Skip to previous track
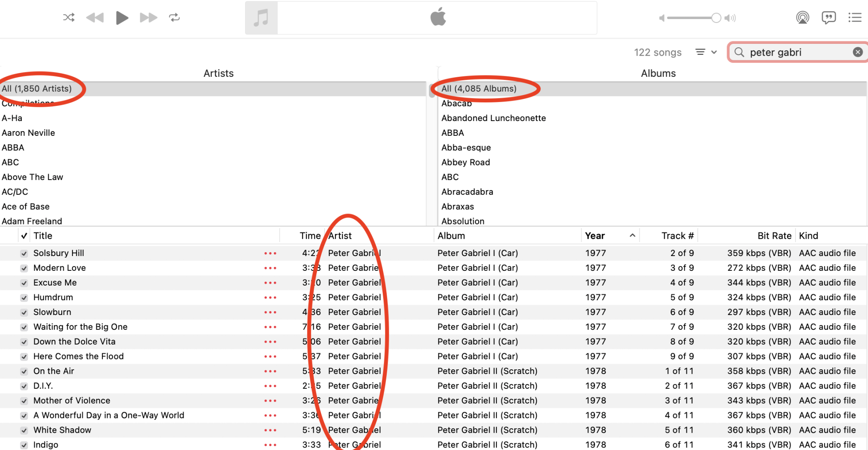868x450 pixels. 95,17
